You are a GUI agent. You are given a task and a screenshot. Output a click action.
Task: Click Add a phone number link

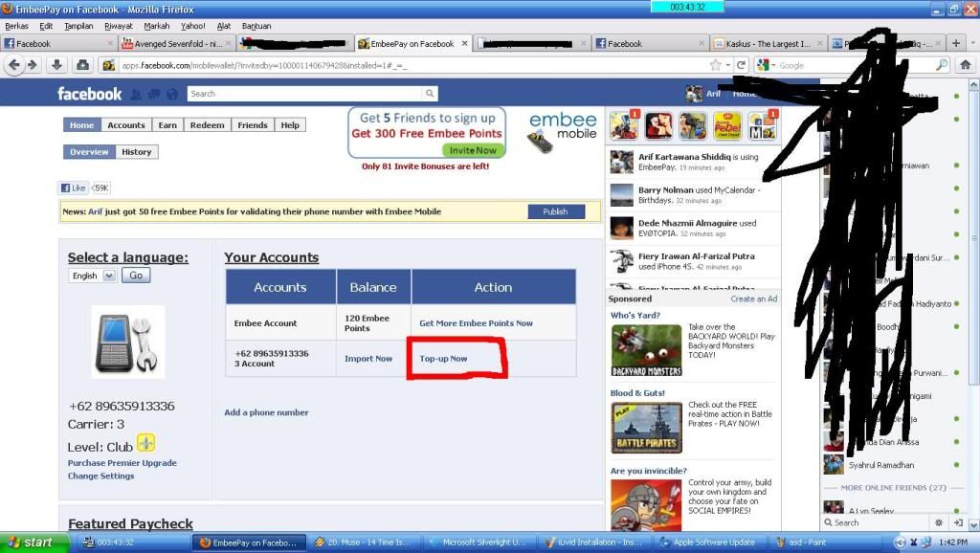(x=266, y=412)
